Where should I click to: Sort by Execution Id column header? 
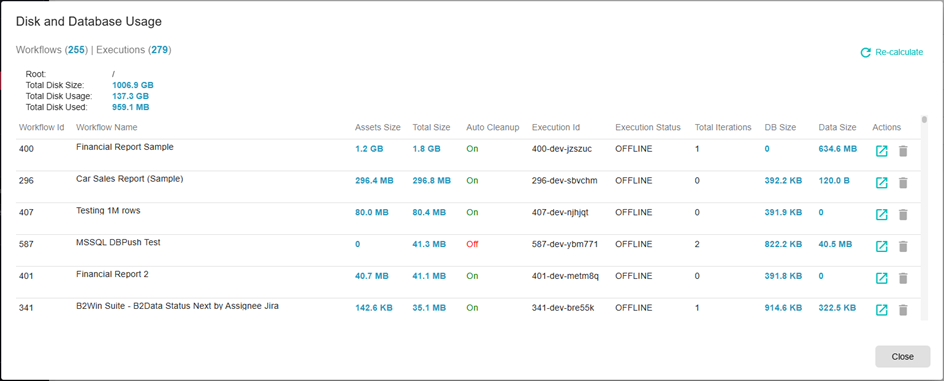[556, 128]
